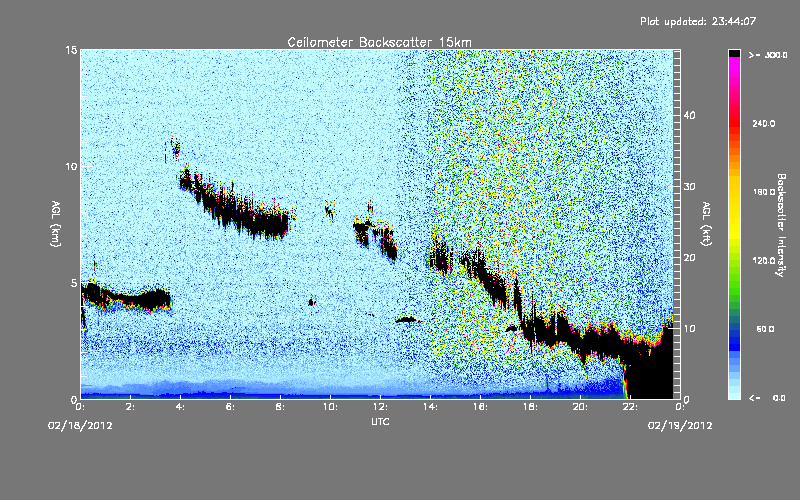This screenshot has width=800, height=500.
Task: Click the 18: hour tick label
Action: click(x=530, y=407)
